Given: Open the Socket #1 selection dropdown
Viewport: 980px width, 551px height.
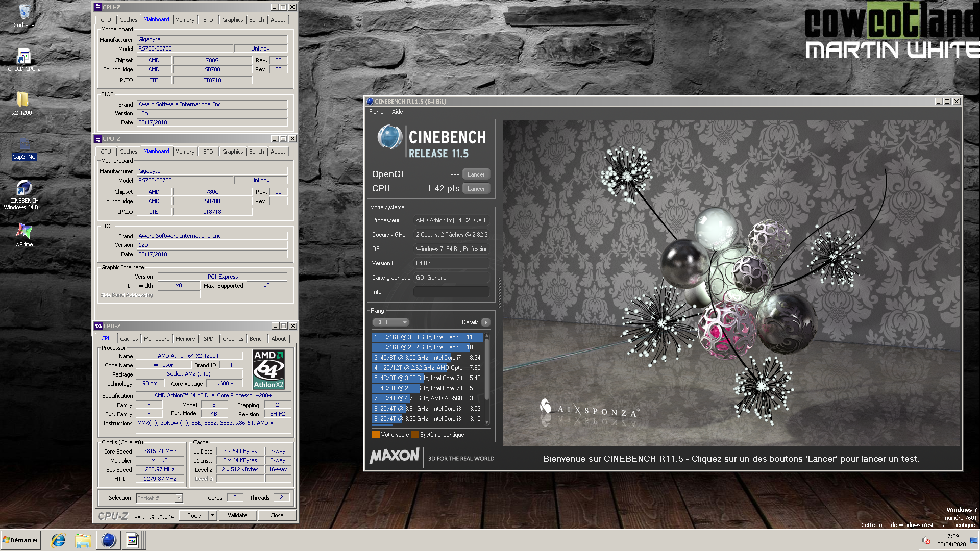Looking at the screenshot, I should [160, 498].
